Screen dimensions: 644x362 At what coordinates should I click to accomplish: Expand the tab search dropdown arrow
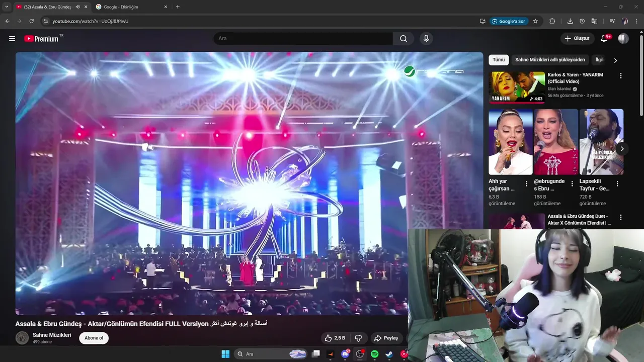coord(7,7)
